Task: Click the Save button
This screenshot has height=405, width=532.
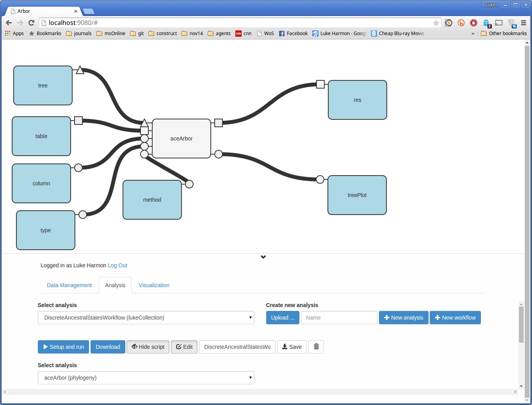Action: (292, 347)
